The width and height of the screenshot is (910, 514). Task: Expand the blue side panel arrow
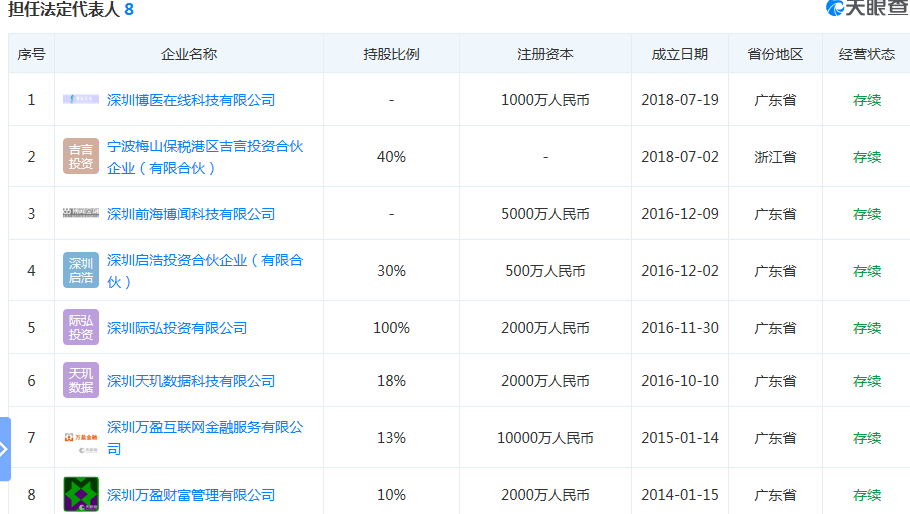click(x=5, y=449)
